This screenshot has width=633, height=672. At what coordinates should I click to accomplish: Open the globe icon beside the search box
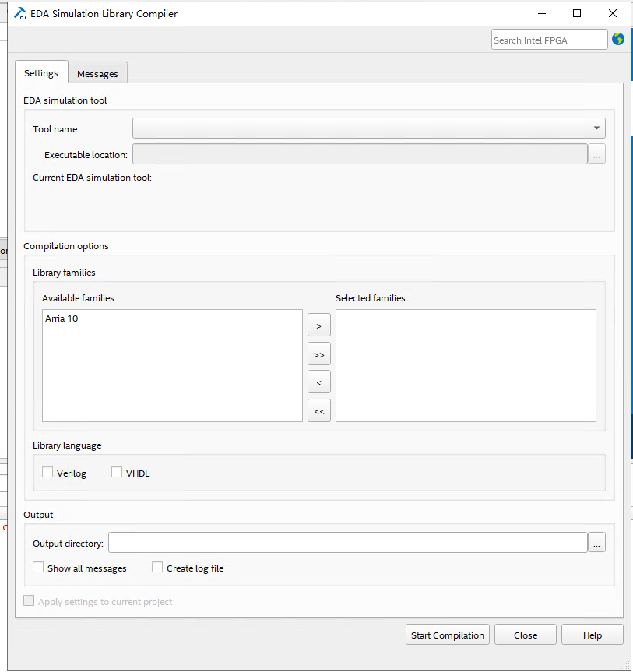[617, 39]
